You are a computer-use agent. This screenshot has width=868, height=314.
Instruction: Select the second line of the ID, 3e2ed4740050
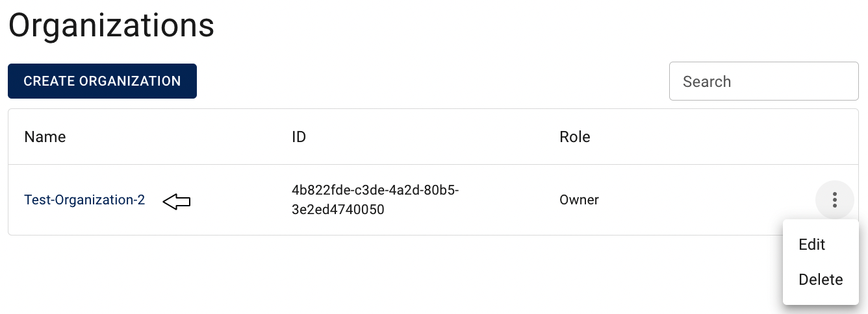coord(338,210)
